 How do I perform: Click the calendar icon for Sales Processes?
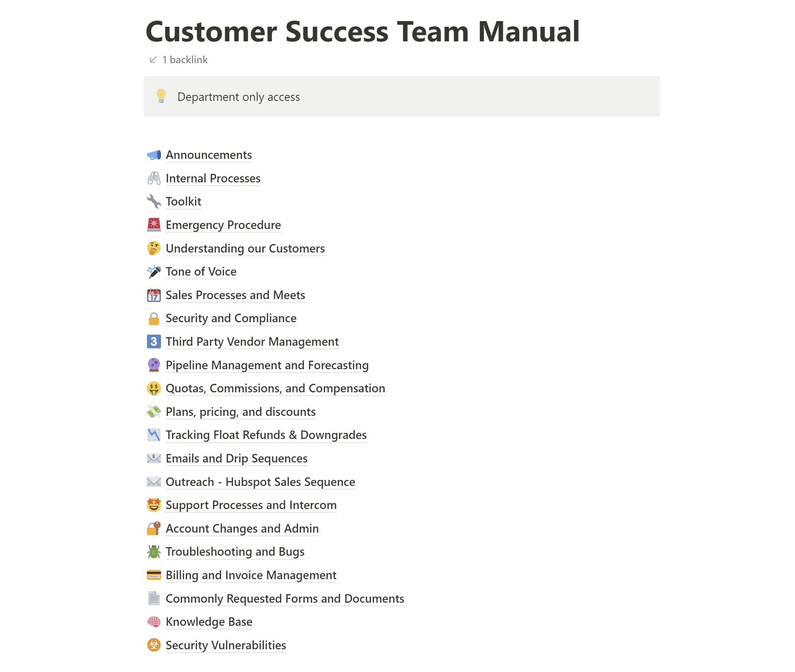pos(154,295)
